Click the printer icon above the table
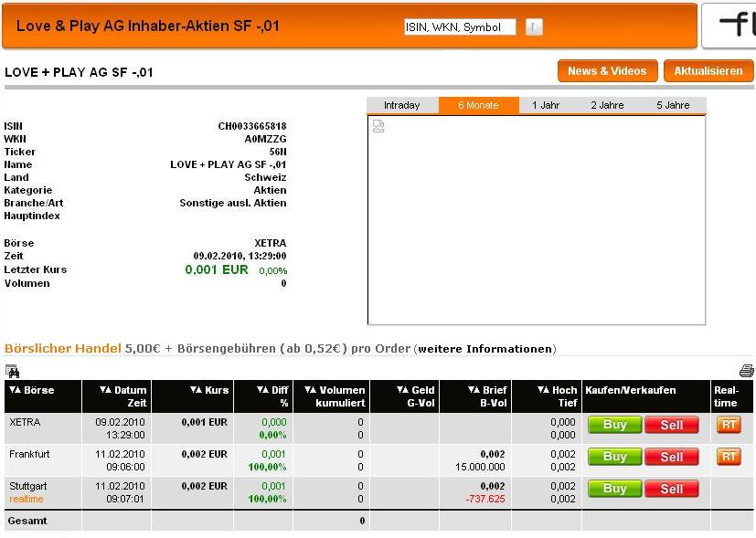The height and width of the screenshot is (538, 756). (x=746, y=371)
